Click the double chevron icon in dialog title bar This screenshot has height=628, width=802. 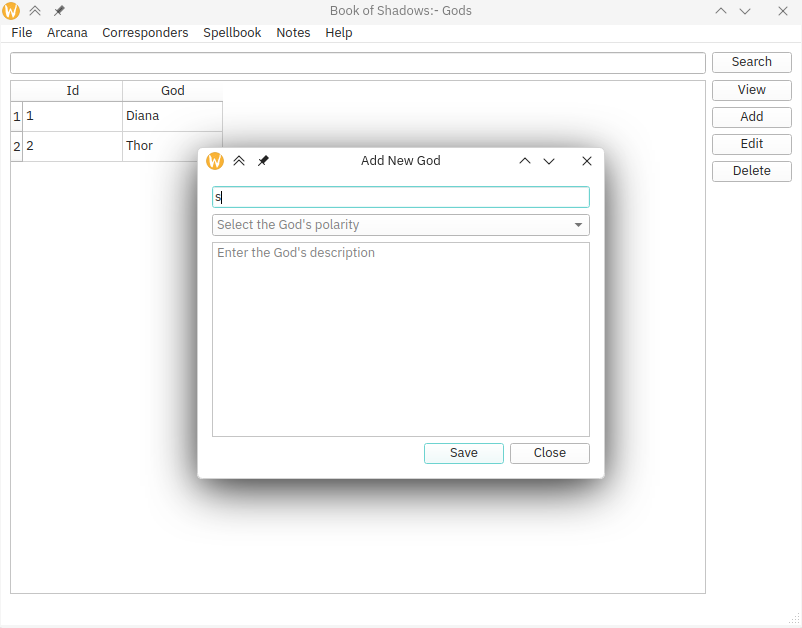coord(239,161)
